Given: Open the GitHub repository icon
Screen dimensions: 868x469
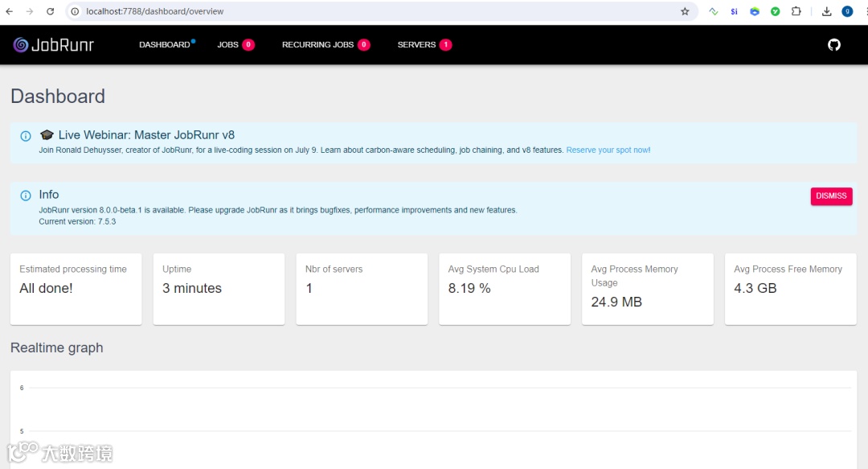Looking at the screenshot, I should pos(833,45).
